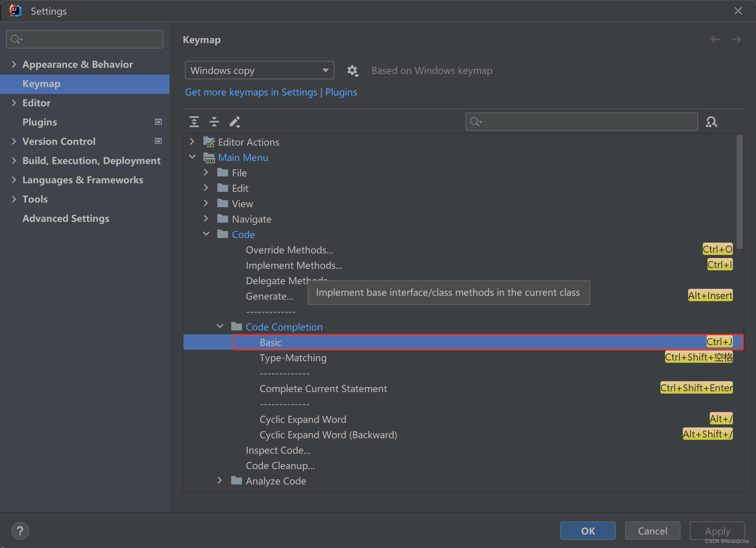756x548 pixels.
Task: Click the Edit Shortcut pencil icon
Action: (x=235, y=122)
